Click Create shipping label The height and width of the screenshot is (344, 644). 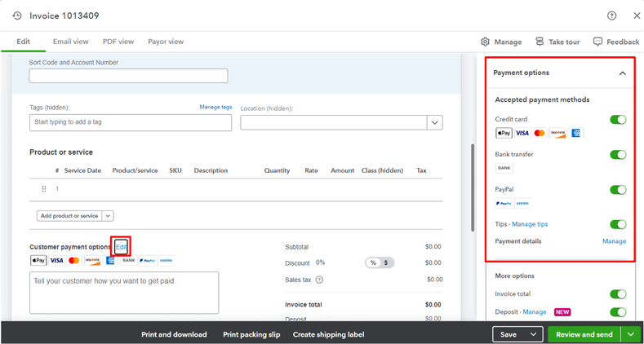329,334
